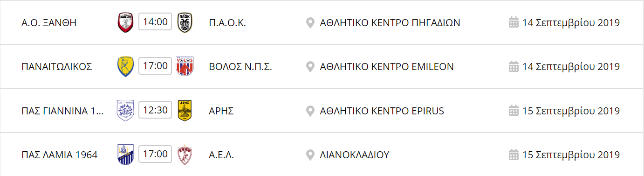Click the Volos N.P.S. crest
Image resolution: width=644 pixels, height=176 pixels.
(x=185, y=67)
